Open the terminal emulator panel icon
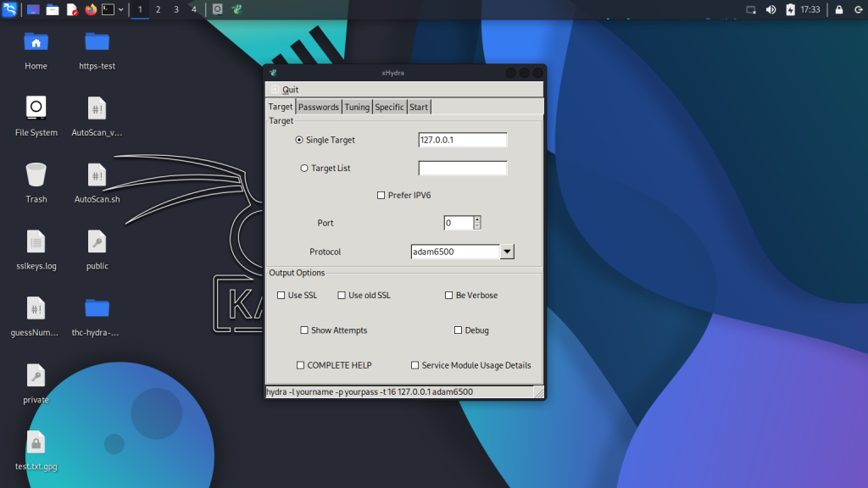868x488 pixels. [x=108, y=9]
